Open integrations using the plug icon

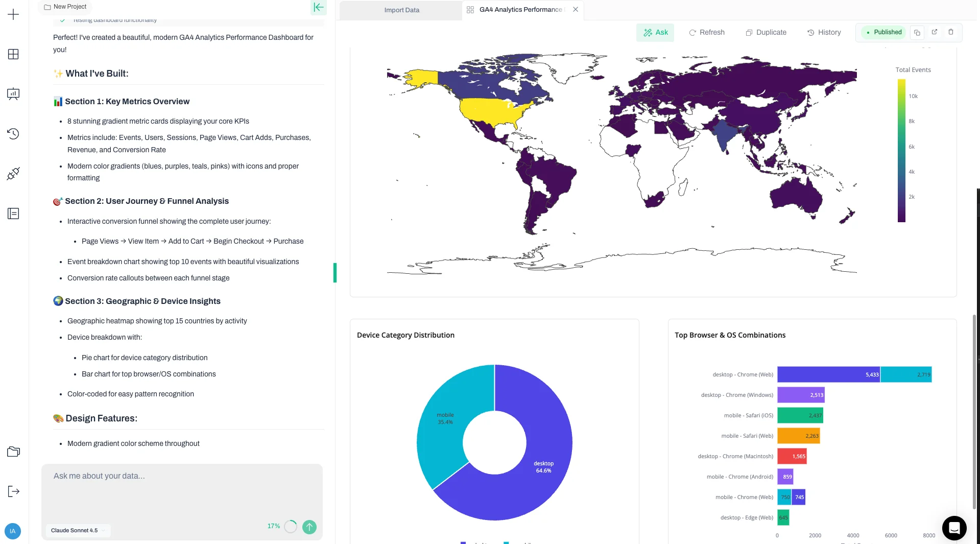(x=13, y=174)
